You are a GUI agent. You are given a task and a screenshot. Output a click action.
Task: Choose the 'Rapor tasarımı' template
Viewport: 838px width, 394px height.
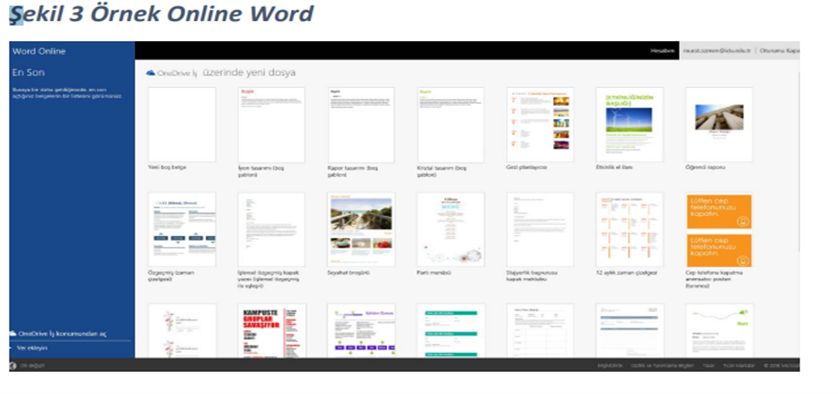361,125
